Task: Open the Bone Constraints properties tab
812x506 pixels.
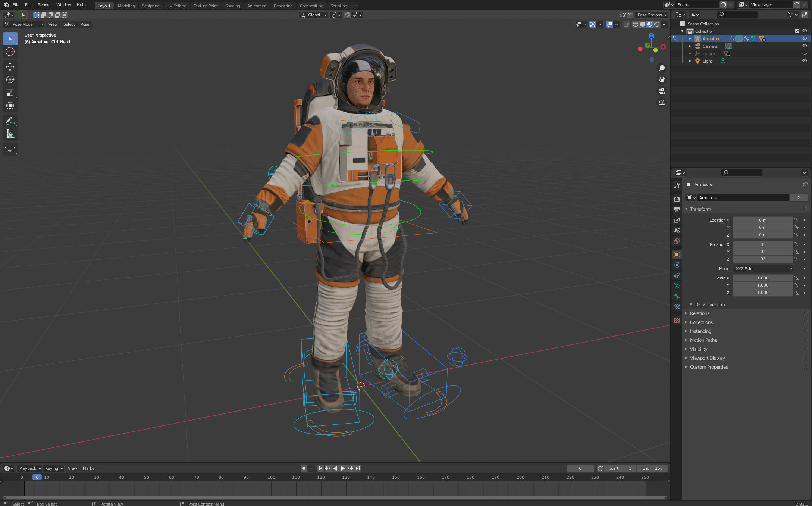Action: pyautogui.click(x=677, y=306)
